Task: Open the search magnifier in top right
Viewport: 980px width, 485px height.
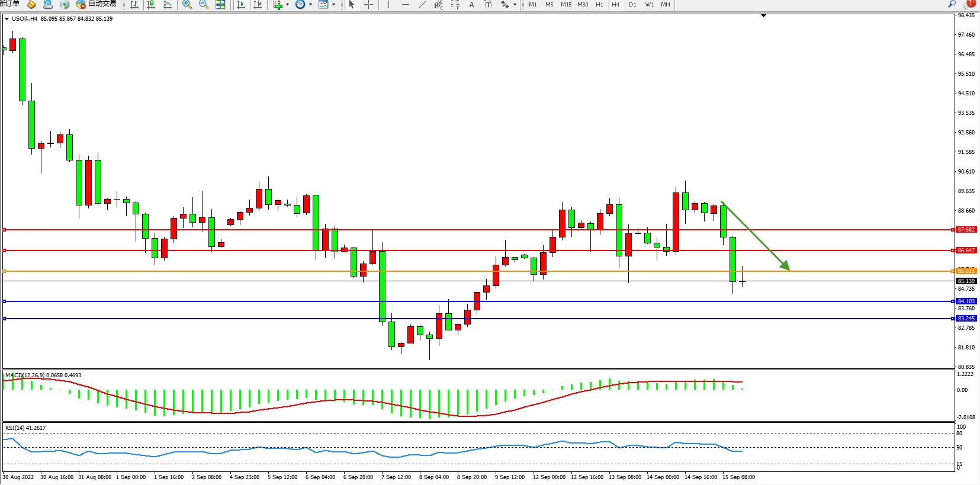Action: (952, 4)
